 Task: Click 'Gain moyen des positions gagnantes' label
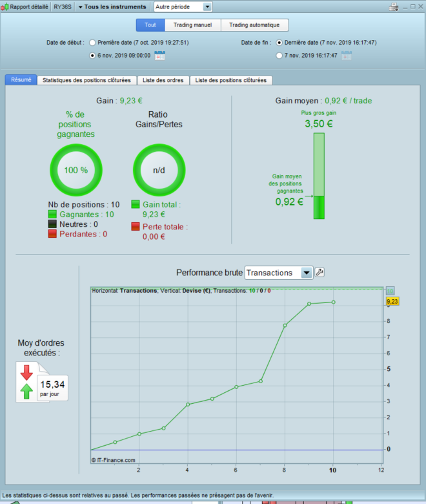(x=286, y=184)
